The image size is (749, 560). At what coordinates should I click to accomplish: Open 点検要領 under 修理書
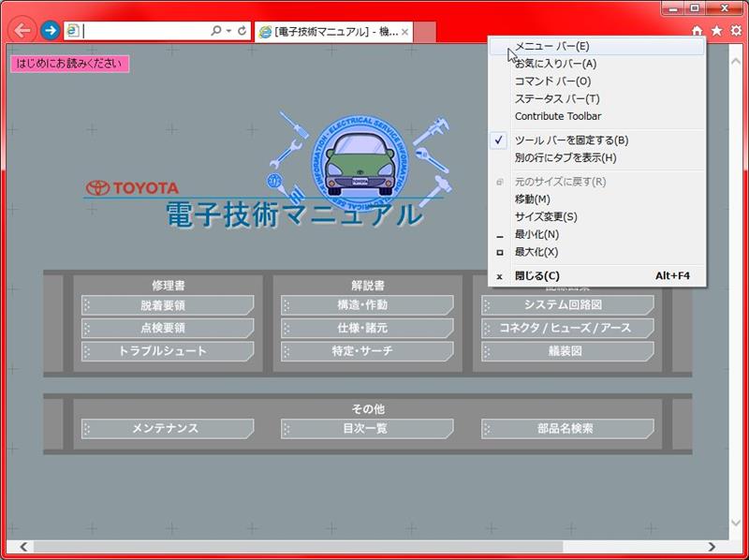(x=168, y=329)
